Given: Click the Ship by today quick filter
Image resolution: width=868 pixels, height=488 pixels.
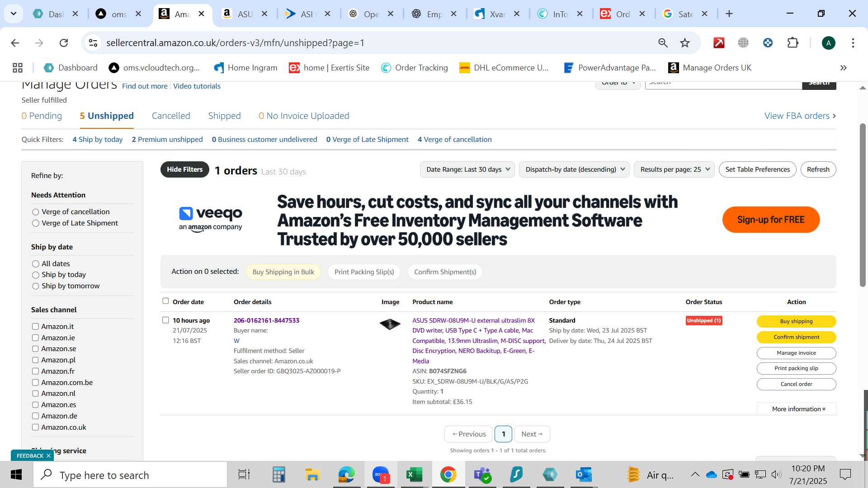Looking at the screenshot, I should tap(98, 140).
